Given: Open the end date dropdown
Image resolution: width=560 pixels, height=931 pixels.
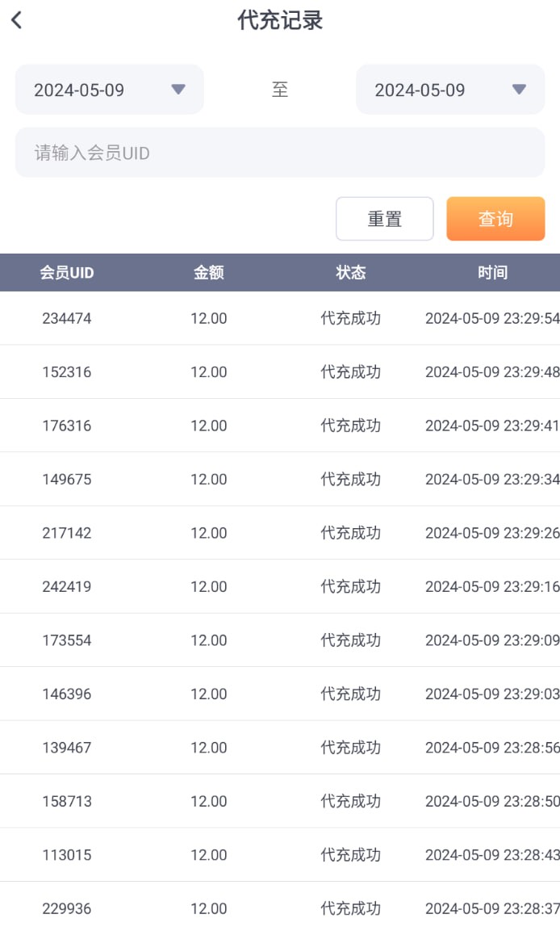Looking at the screenshot, I should tap(450, 90).
